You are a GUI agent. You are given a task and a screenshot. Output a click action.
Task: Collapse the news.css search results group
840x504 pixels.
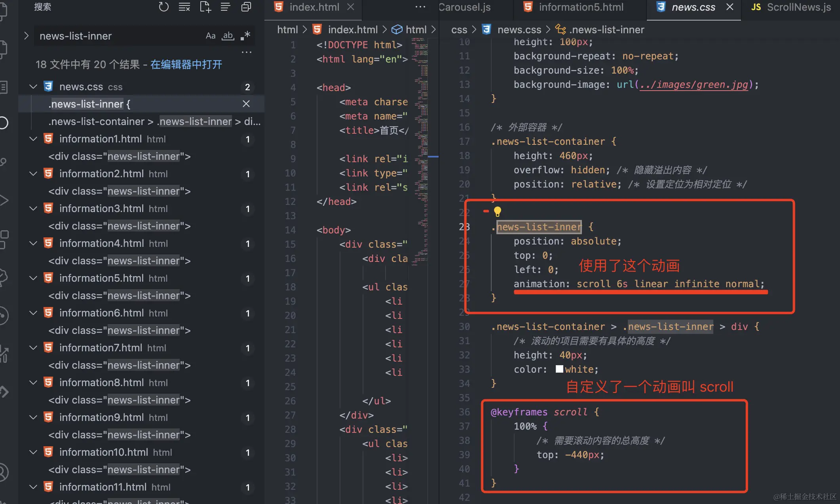click(34, 87)
